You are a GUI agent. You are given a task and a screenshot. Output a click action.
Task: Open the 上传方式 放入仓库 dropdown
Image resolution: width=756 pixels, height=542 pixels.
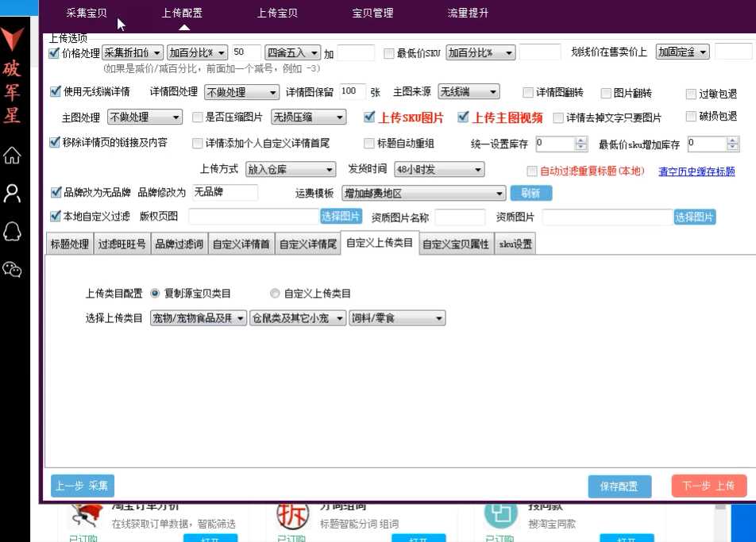tap(291, 170)
